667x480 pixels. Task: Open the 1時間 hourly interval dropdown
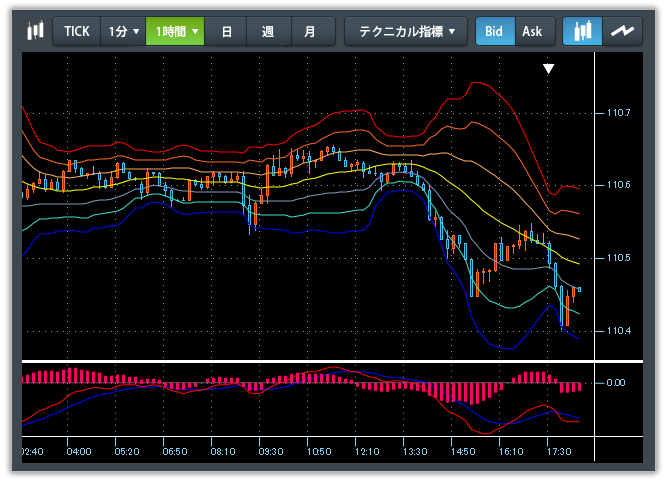(x=175, y=31)
